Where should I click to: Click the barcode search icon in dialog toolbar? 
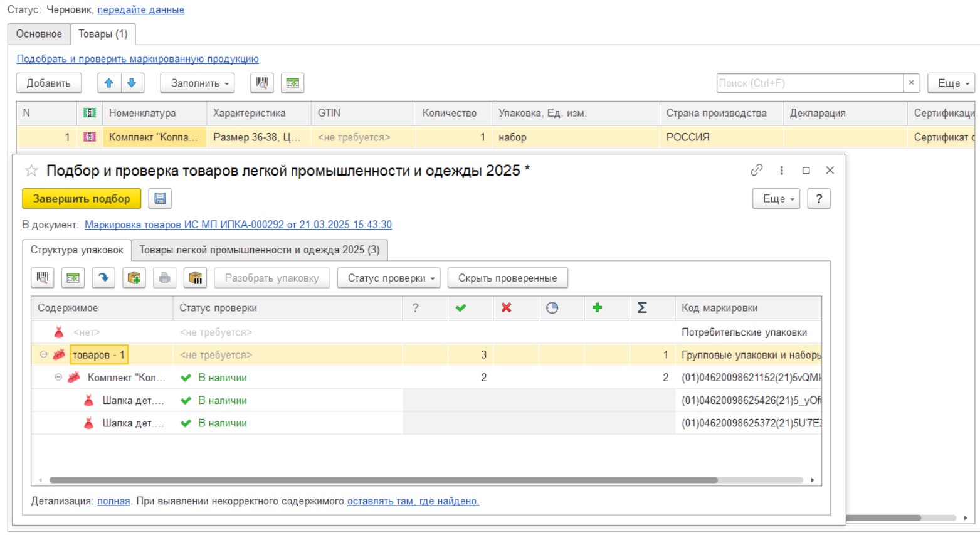point(43,278)
